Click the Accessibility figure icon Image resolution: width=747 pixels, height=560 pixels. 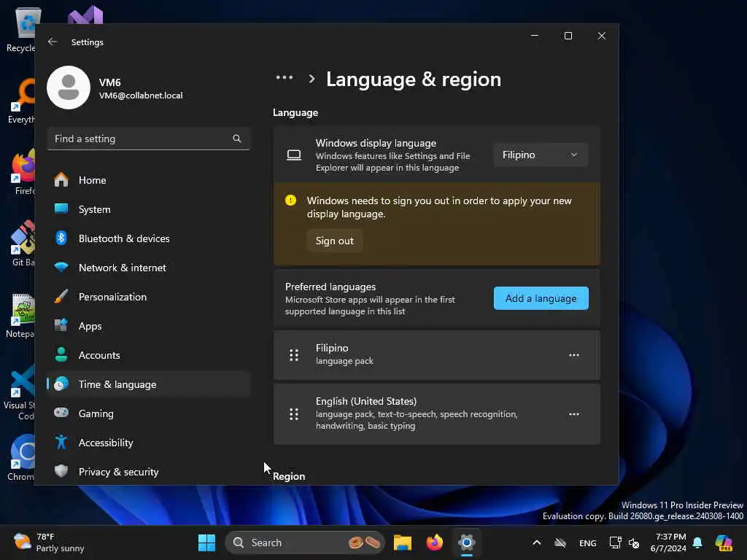[x=61, y=442]
